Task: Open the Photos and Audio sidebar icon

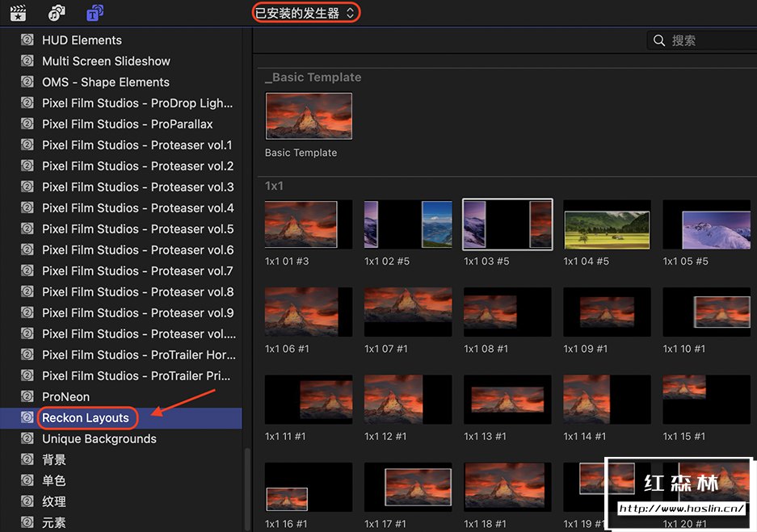Action: click(57, 13)
